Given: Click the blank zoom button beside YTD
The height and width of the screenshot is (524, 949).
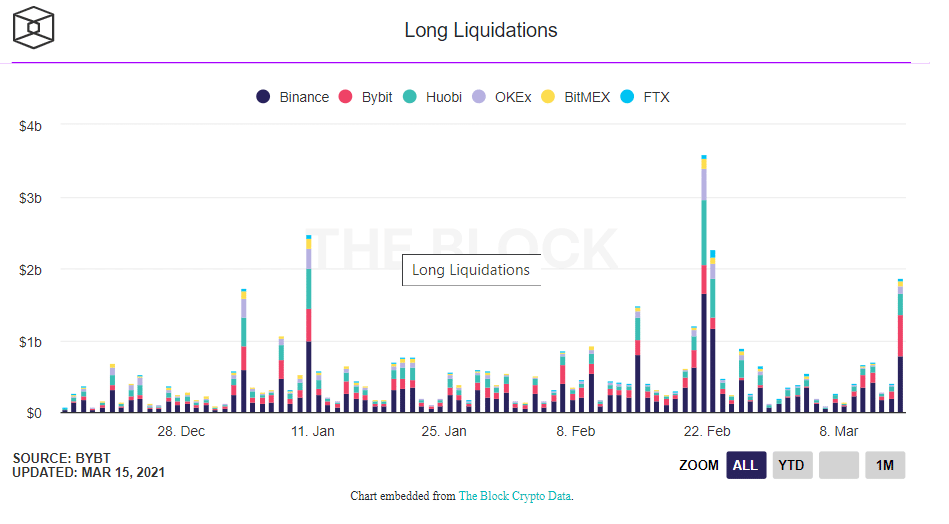Looking at the screenshot, I should coord(838,465).
